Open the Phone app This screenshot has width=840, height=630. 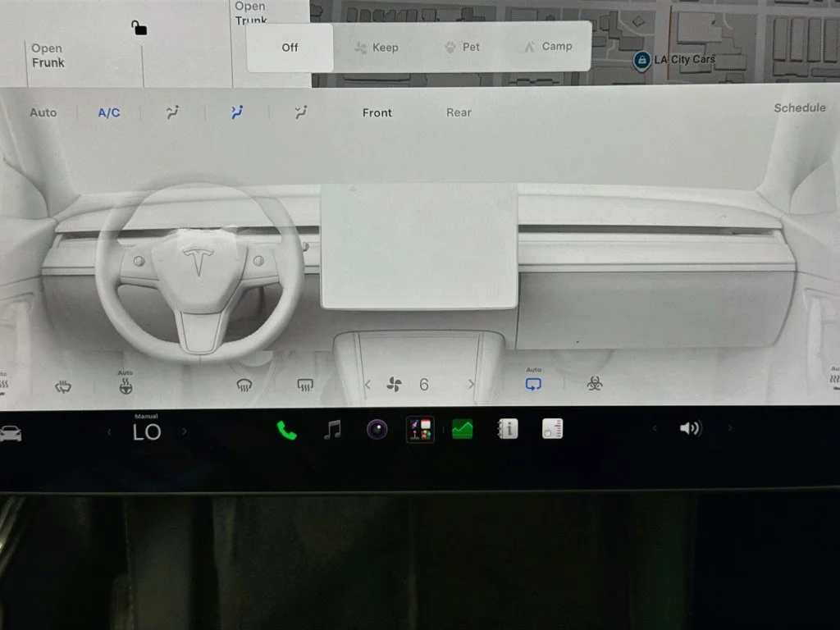tap(286, 430)
